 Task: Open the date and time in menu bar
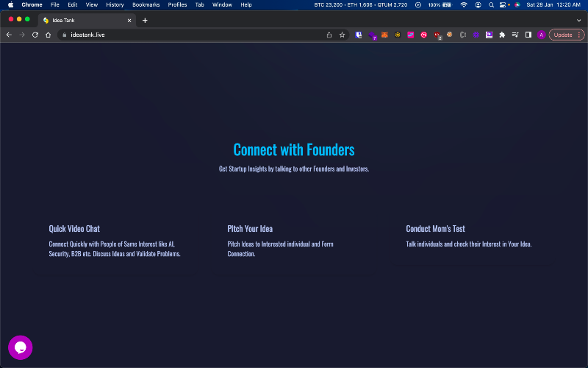click(x=553, y=5)
